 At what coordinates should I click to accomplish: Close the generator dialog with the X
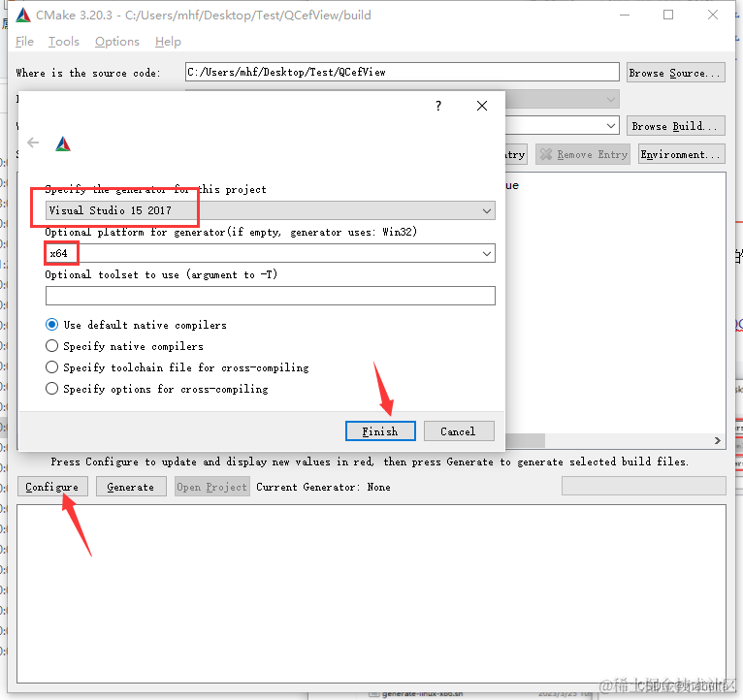(482, 106)
